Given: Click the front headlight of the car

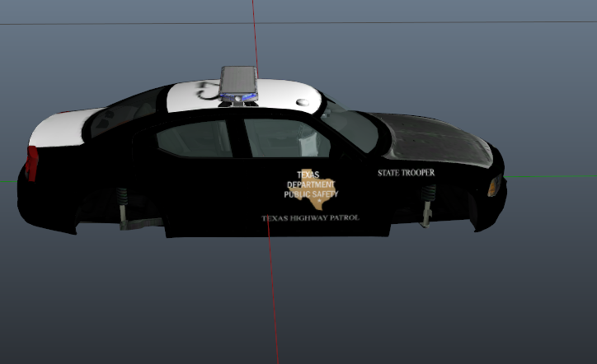Looking at the screenshot, I should [494, 184].
